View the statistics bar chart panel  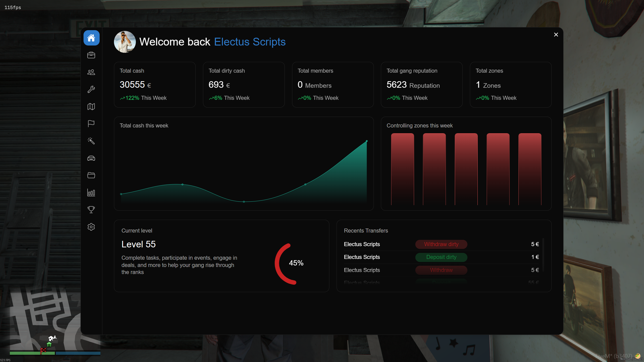[91, 193]
